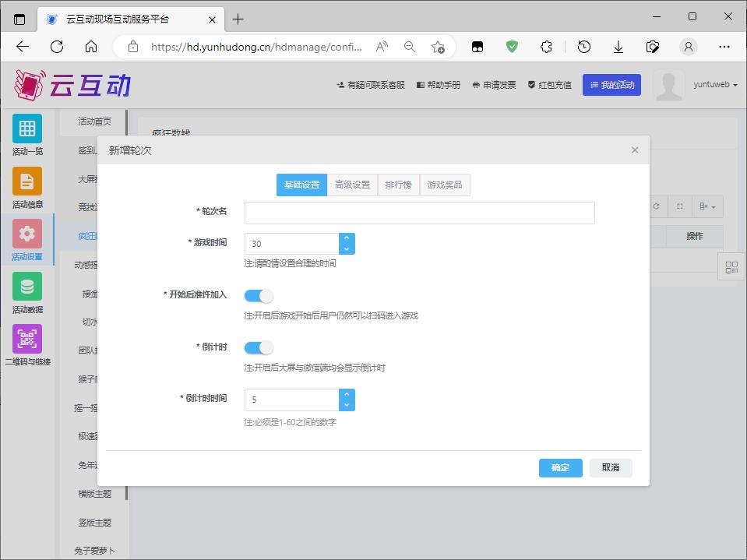Click the 操作 column header

point(694,236)
